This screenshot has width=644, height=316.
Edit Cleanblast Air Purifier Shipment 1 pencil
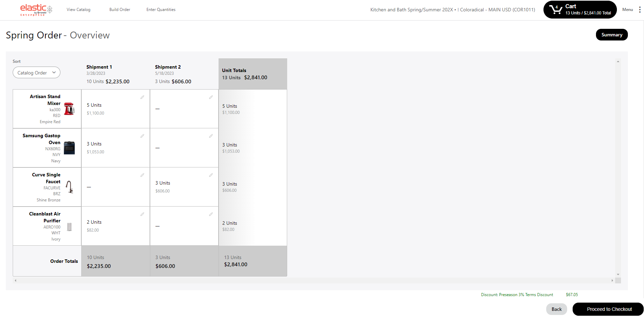(142, 214)
